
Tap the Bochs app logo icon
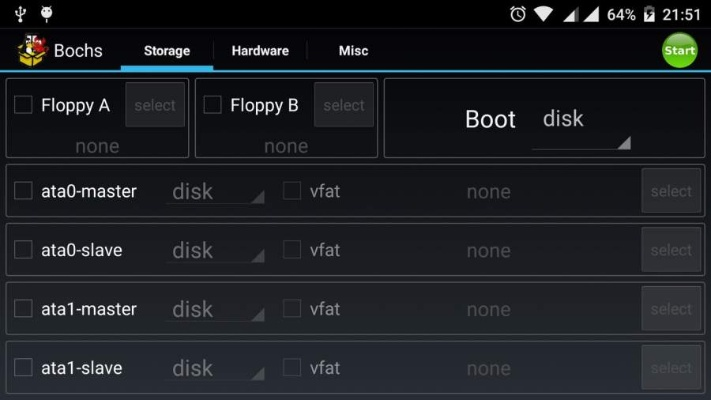click(x=32, y=50)
